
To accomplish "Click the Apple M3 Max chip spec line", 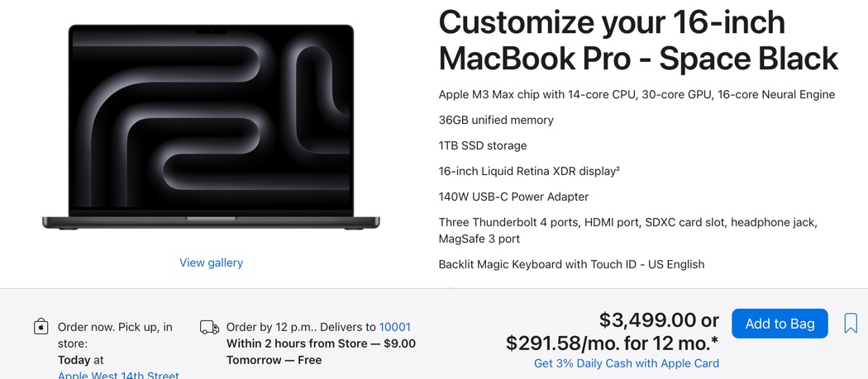I will point(637,94).
